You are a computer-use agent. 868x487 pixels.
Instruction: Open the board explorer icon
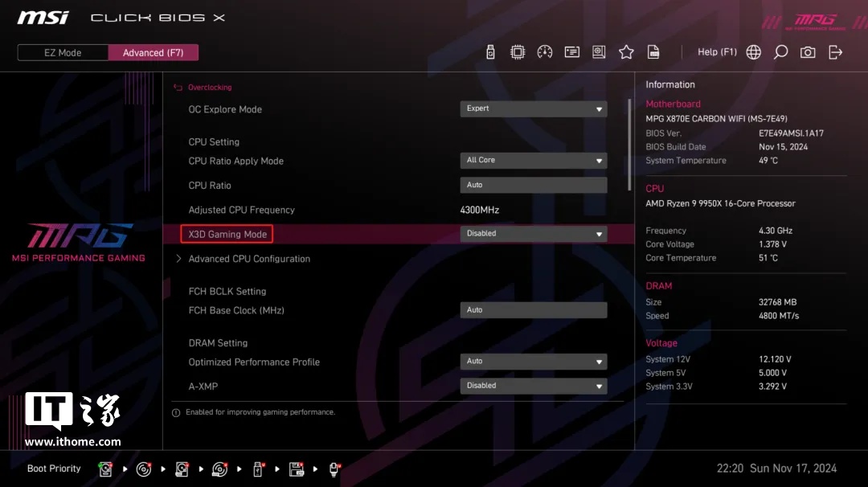pos(599,52)
